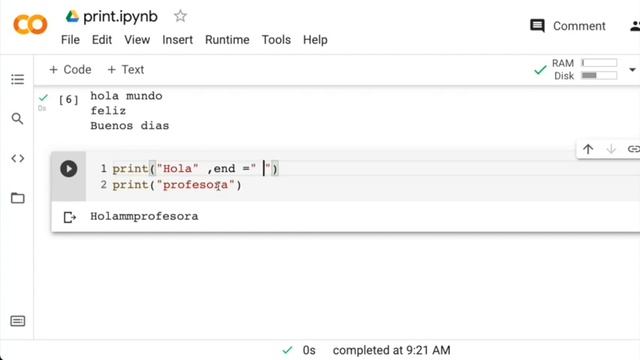Viewport: 640px width, 360px height.
Task: Open the find and replace sidebar
Action: (x=17, y=119)
